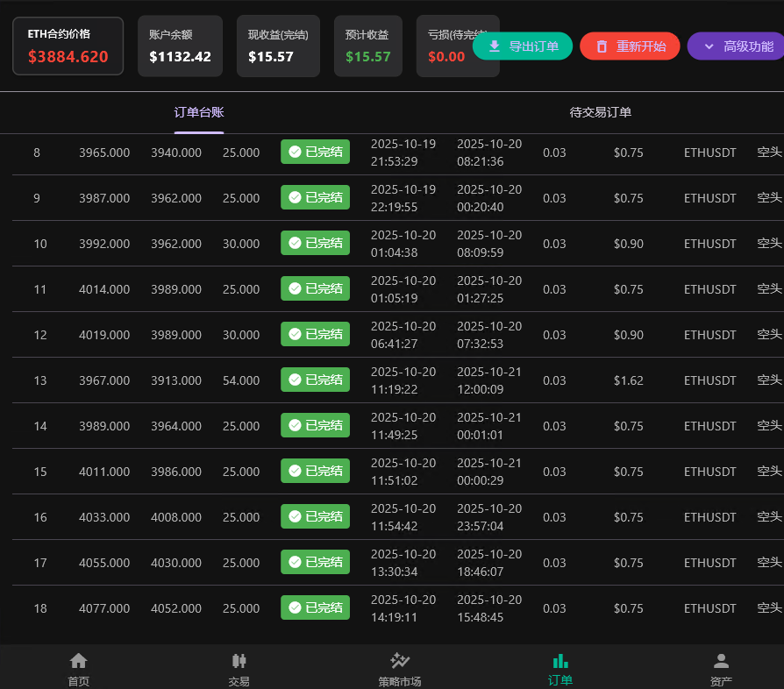Open the strategy market icon
Image resolution: width=784 pixels, height=689 pixels.
400,661
